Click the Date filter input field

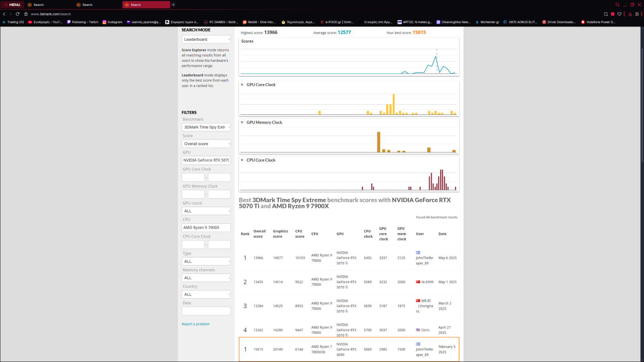tap(206, 311)
